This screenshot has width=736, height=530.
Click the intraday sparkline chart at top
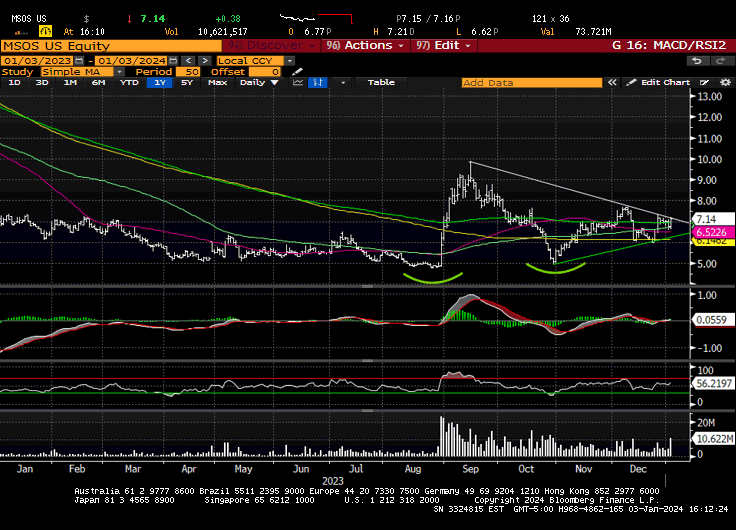[316, 19]
